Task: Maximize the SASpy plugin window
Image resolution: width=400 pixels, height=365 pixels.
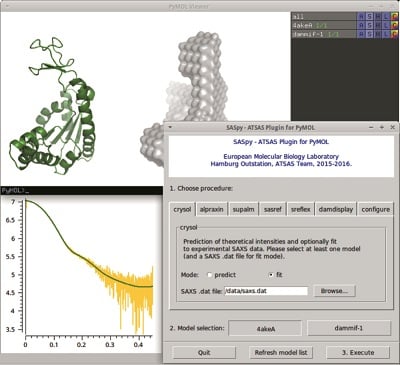Action: coord(382,127)
